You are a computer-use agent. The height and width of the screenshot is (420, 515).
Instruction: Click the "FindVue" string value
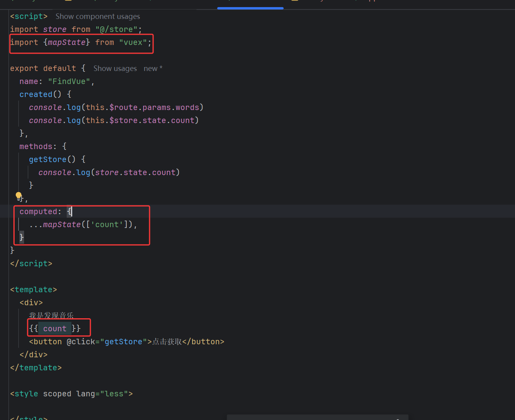pyautogui.click(x=69, y=82)
